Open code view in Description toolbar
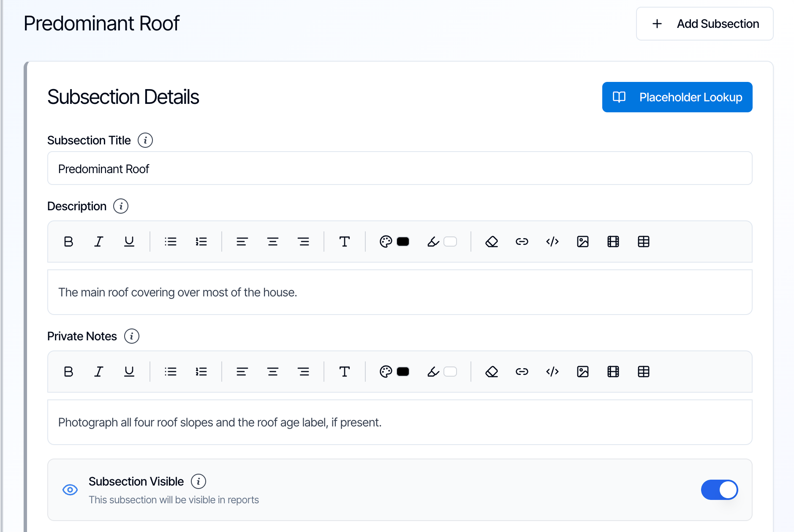The height and width of the screenshot is (532, 794). tap(552, 242)
